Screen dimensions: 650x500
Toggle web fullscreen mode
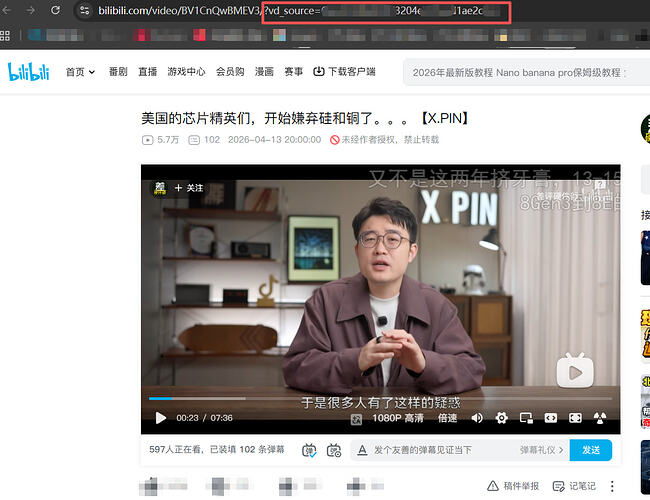575,418
